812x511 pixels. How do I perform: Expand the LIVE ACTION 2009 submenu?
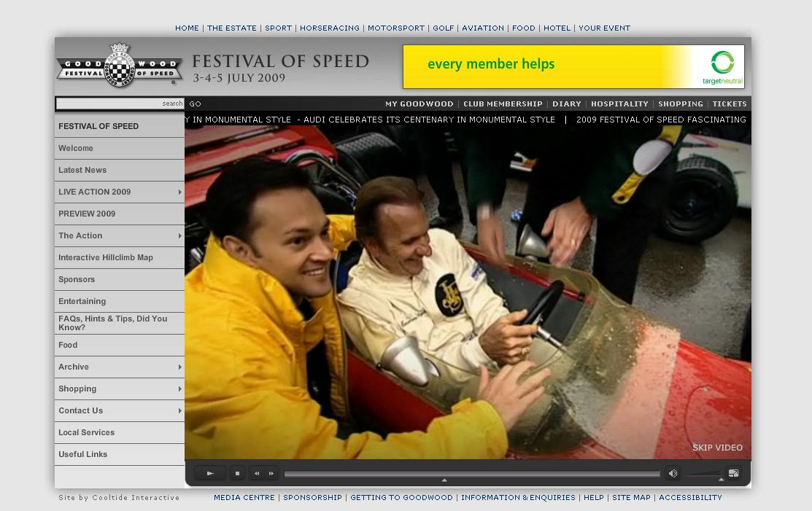[x=179, y=192]
